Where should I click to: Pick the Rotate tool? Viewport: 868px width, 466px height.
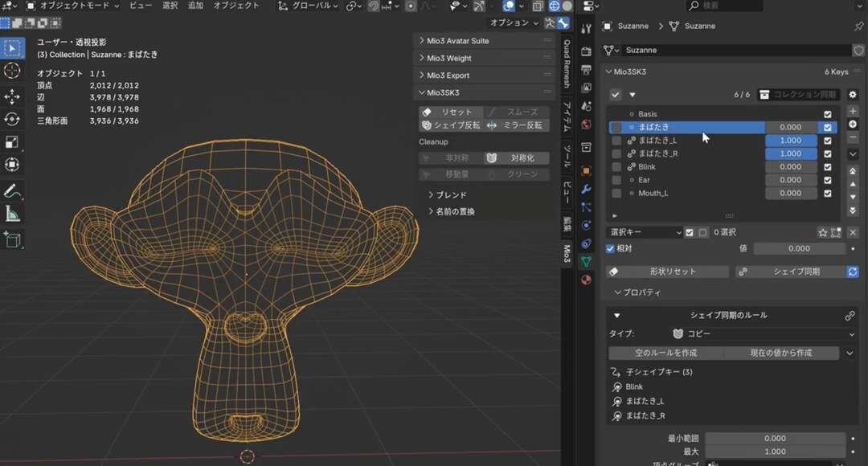(x=11, y=120)
